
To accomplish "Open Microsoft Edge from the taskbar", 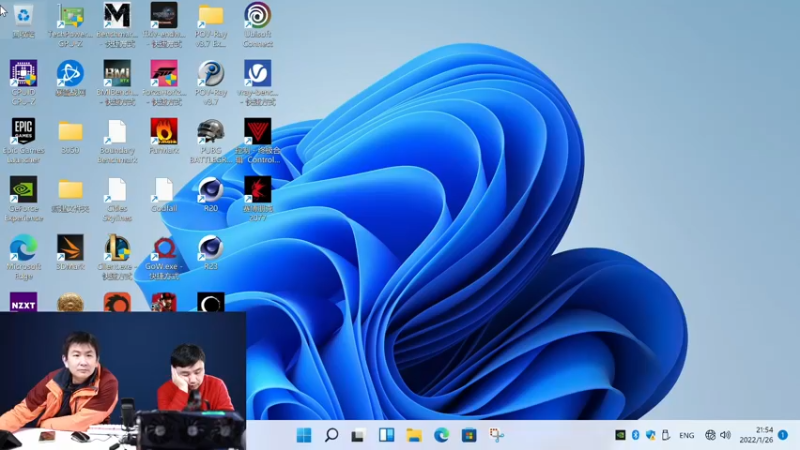I will (x=441, y=435).
